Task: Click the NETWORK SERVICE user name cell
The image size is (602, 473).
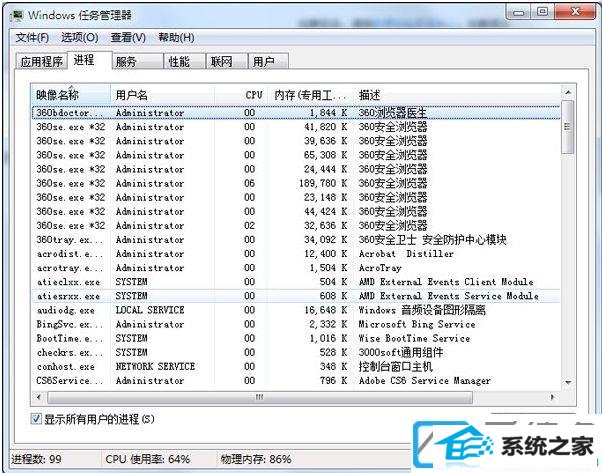Action: tap(155, 366)
